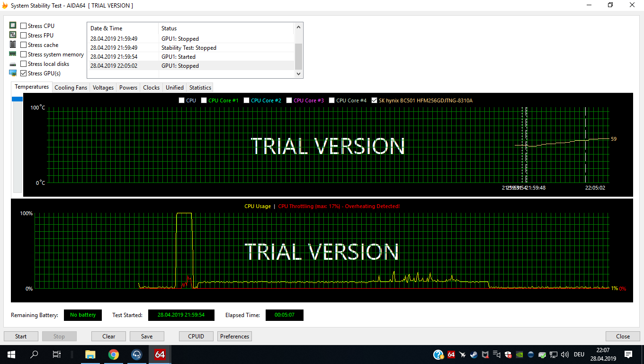Viewport: 644px width, 364px height.
Task: Open the blue headset app on taskbar
Action: [x=136, y=354]
